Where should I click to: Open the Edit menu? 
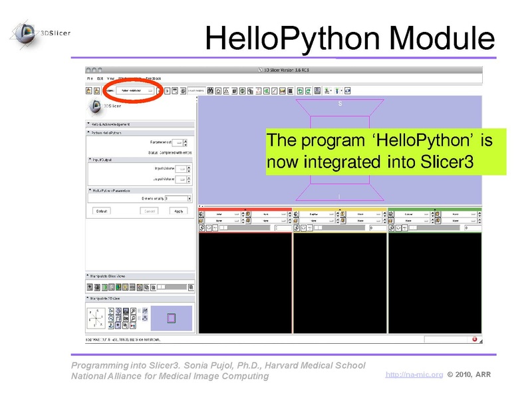(100, 78)
